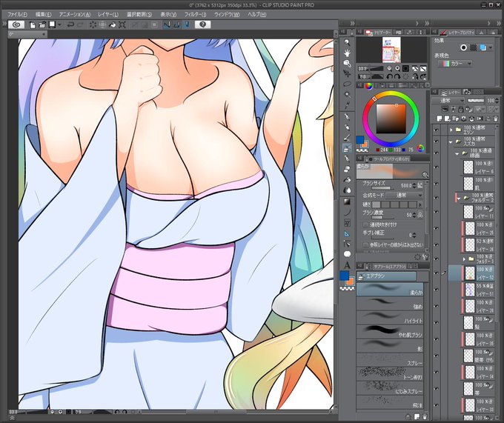Viewport: 504px width, 423px height.
Task: Click the Rotate left icon in the Navigator
Action: (390, 76)
